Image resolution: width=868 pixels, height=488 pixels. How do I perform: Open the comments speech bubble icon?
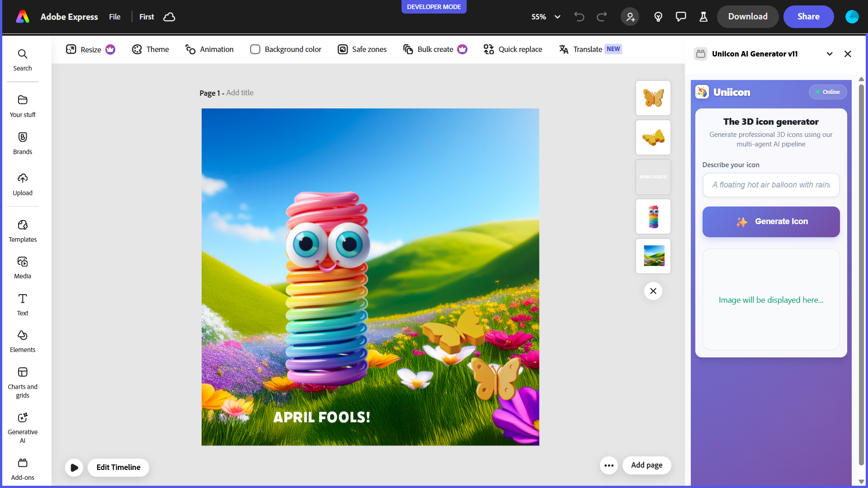[680, 17]
